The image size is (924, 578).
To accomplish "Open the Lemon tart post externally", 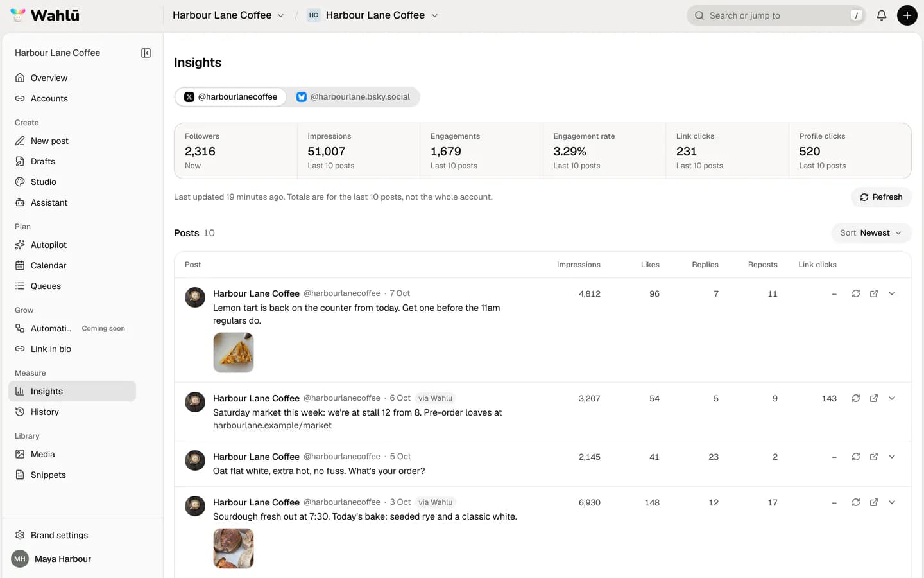I will (x=874, y=293).
